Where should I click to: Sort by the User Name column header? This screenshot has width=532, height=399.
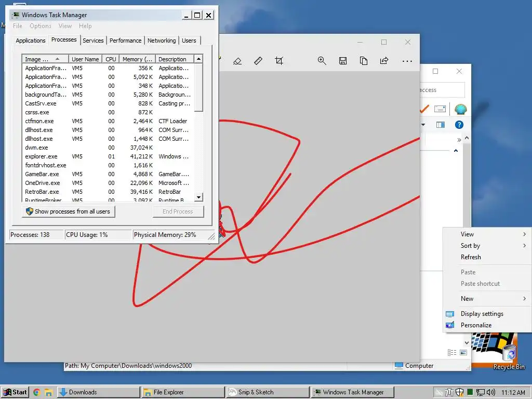pos(85,59)
